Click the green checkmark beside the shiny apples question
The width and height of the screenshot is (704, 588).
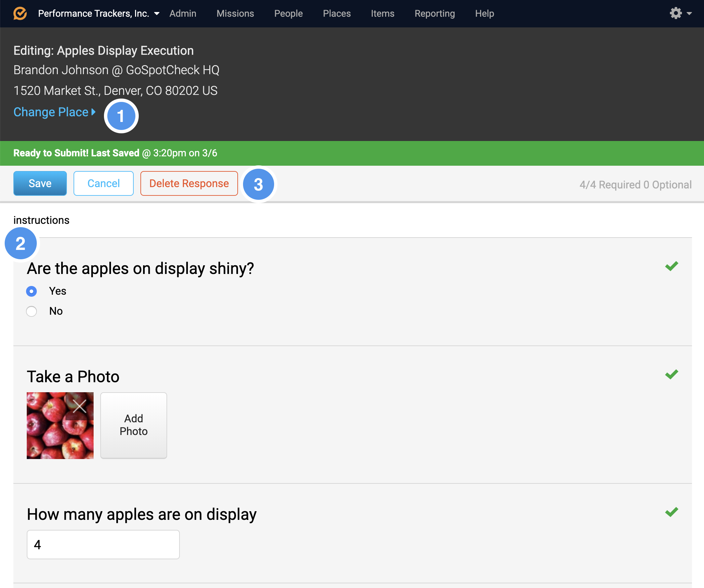(x=672, y=266)
